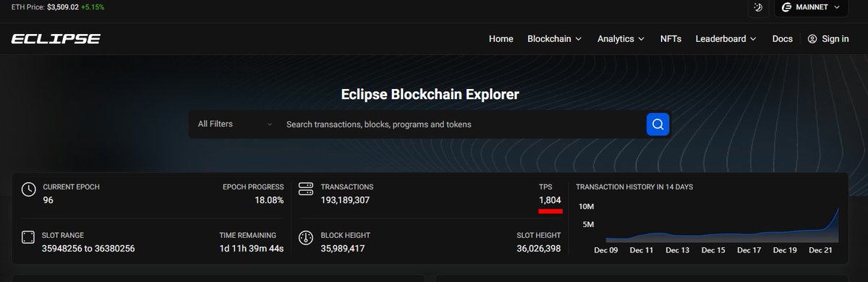Open the All Filters dropdown
This screenshot has width=868, height=282.
point(234,124)
